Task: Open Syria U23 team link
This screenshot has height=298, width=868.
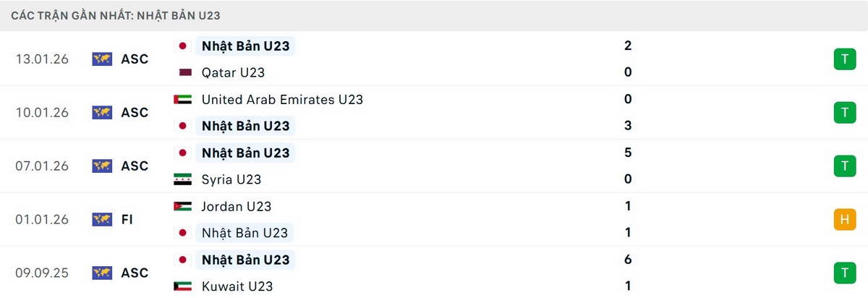Action: tap(231, 179)
